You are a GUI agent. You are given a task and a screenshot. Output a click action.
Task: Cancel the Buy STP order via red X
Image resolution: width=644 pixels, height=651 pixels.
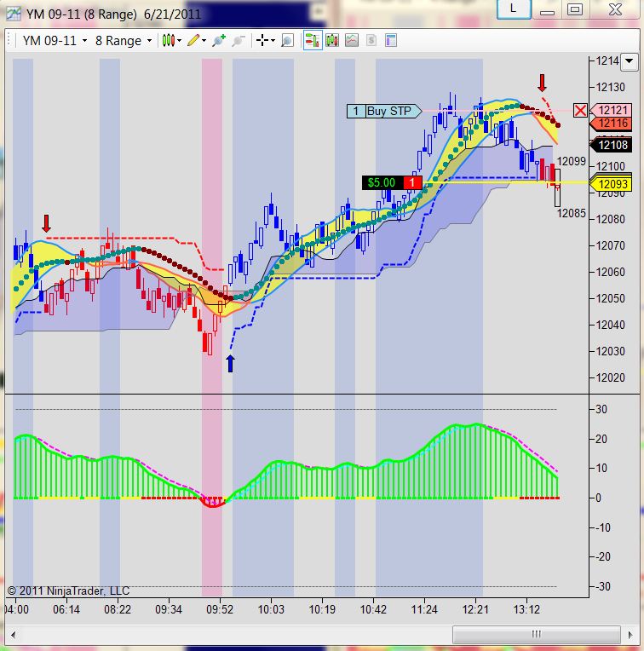pos(580,111)
